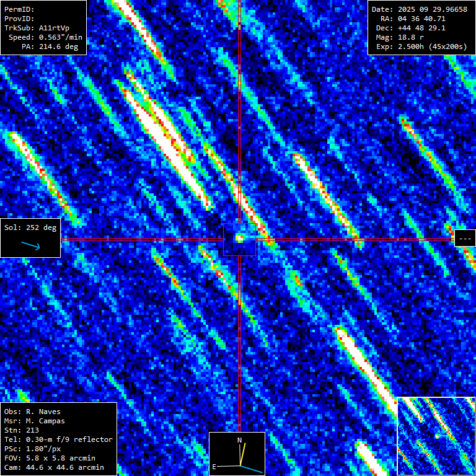Select the Stn 213 station code
Screen dimensions: 476x476
[22, 430]
